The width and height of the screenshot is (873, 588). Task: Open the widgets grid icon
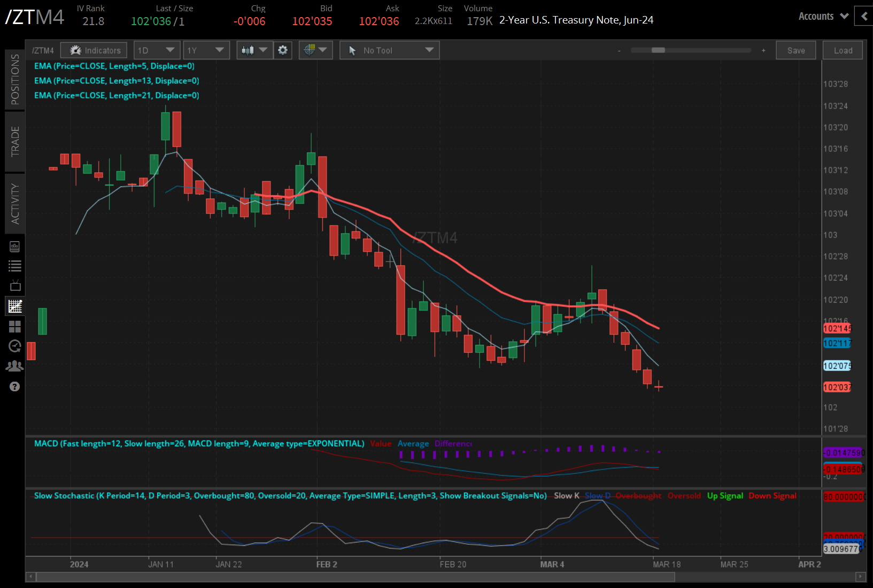[15, 326]
